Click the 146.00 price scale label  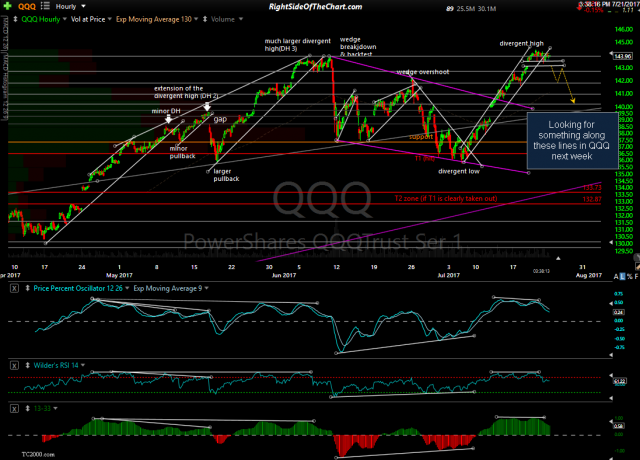(x=623, y=29)
